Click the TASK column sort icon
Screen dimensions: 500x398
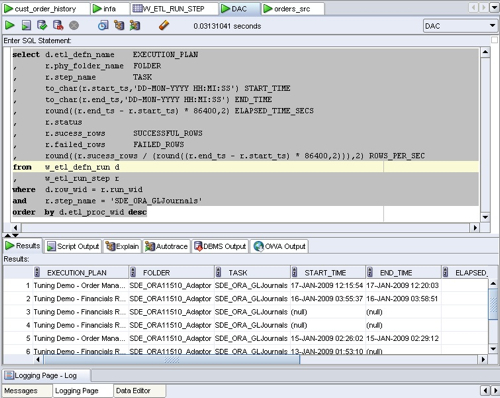[x=218, y=272]
